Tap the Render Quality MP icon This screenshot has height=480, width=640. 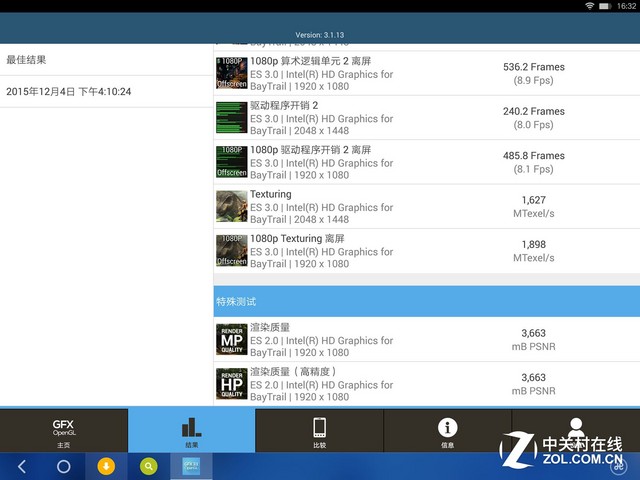coord(231,340)
